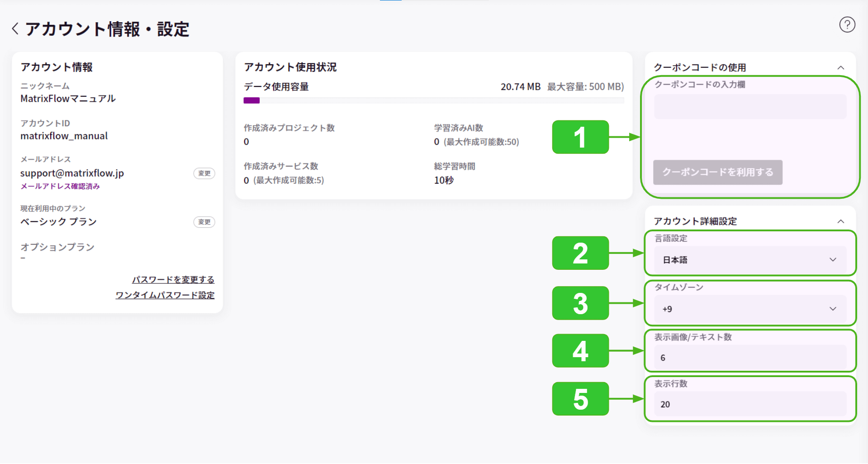
Task: Click the data usage progress bar
Action: pos(434,100)
